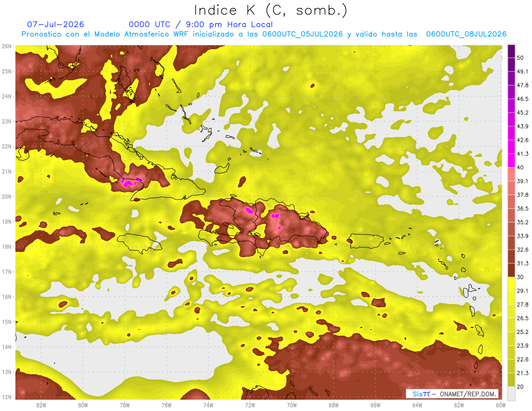Click the "26.5" colorbar label
The height and width of the screenshot is (411, 532).
point(522,318)
